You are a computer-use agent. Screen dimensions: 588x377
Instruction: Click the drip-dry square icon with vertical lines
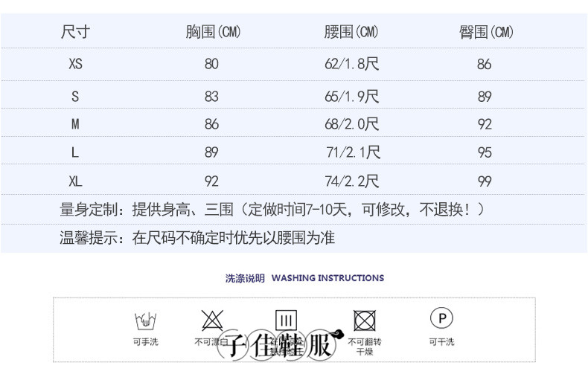[x=287, y=320]
